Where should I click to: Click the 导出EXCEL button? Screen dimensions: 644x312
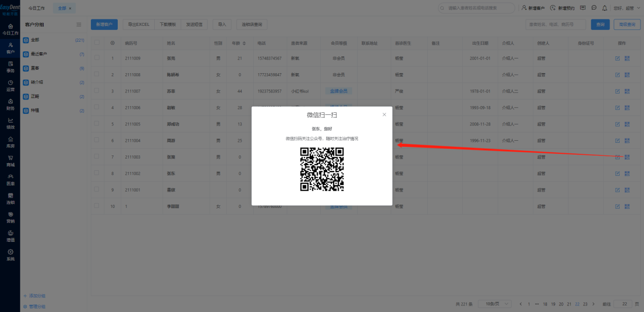pos(139,24)
